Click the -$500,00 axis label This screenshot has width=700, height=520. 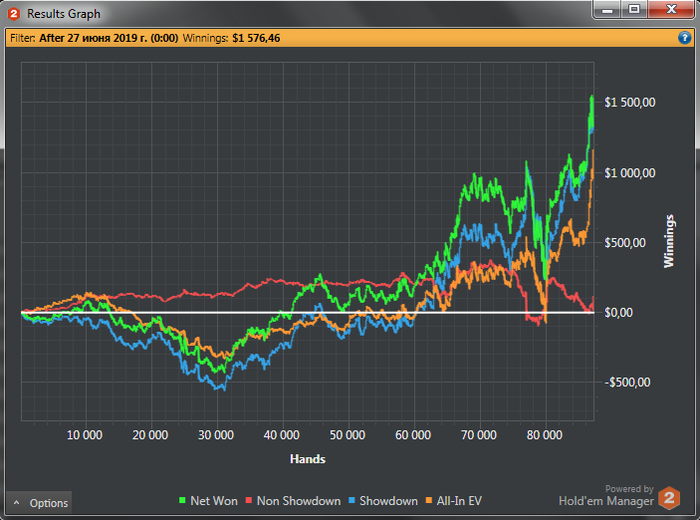coord(627,382)
